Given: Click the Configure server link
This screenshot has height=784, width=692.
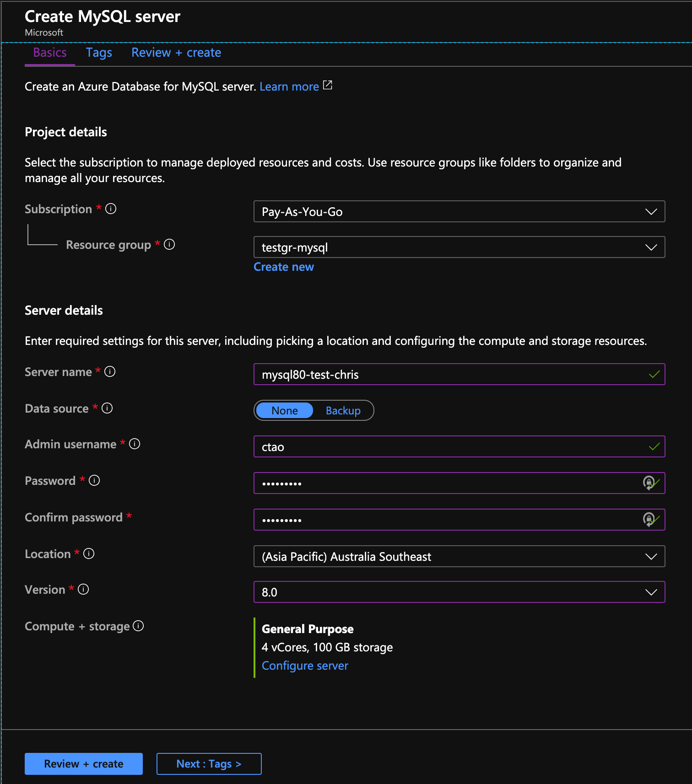Looking at the screenshot, I should [305, 666].
